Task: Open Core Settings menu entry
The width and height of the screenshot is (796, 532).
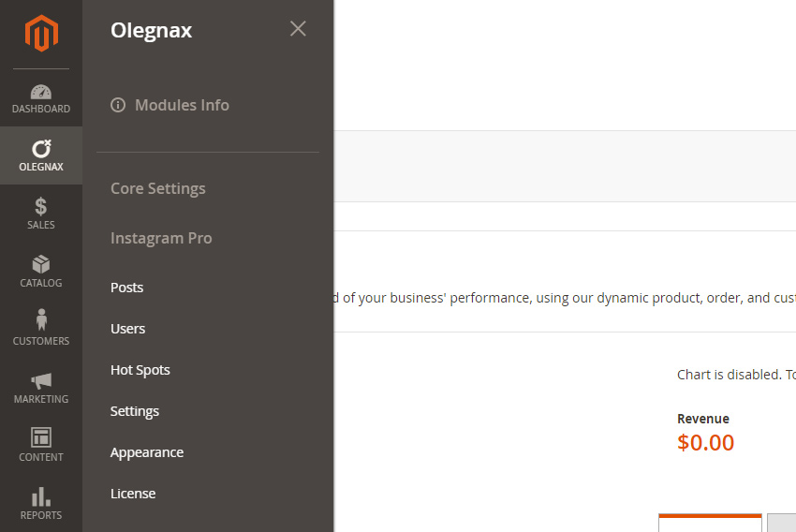Action: 158,188
